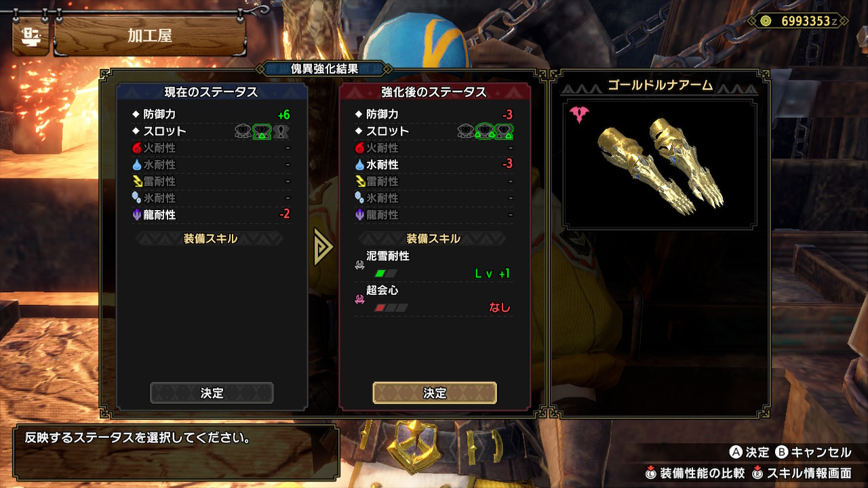The height and width of the screenshot is (488, 868).
Task: Click the pink 超会心 skill icon
Action: (x=359, y=299)
